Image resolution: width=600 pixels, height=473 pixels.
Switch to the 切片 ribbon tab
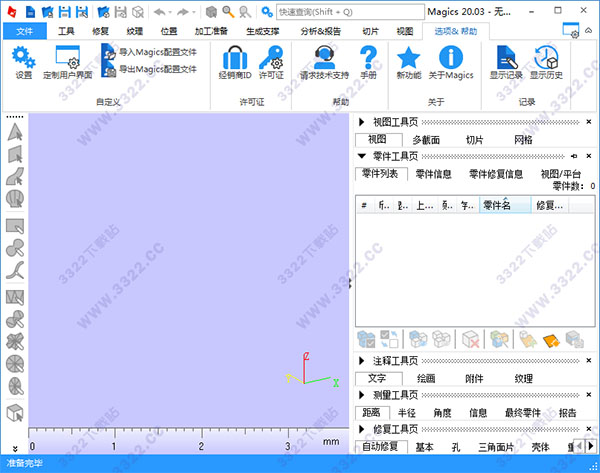point(370,31)
